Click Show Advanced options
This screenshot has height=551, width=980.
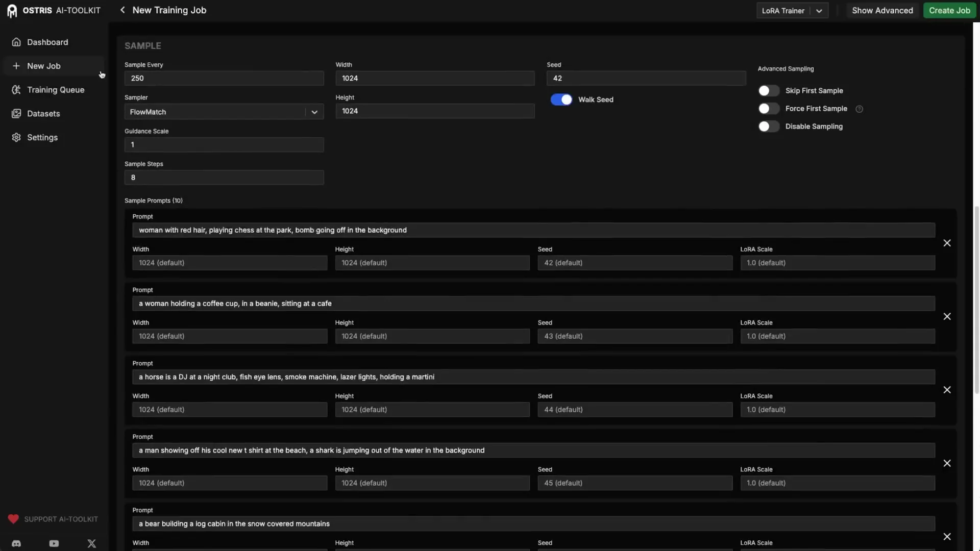(882, 10)
